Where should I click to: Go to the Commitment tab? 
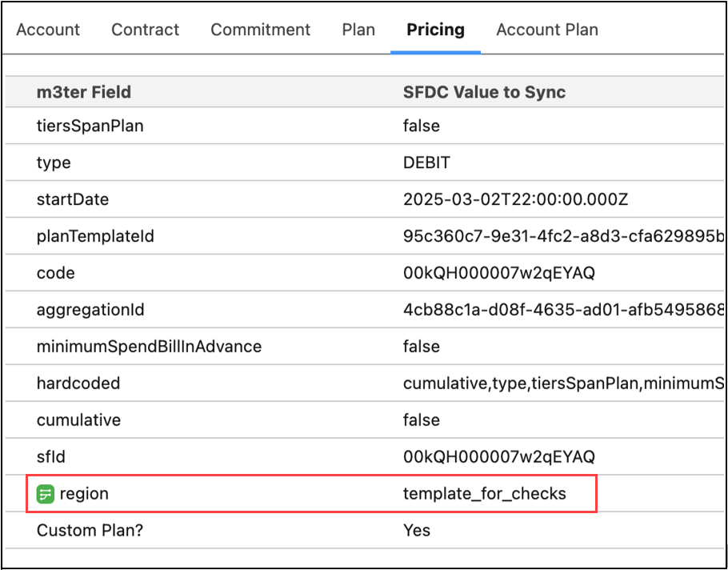coord(260,30)
